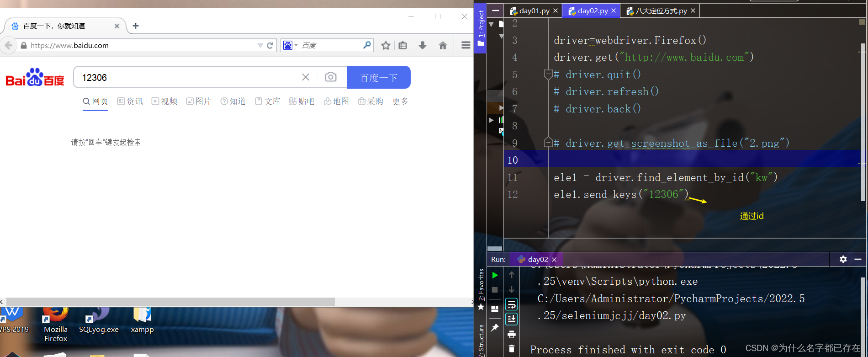Show Firefox bookmarks list icon
Image resolution: width=868 pixels, height=357 pixels.
point(402,45)
